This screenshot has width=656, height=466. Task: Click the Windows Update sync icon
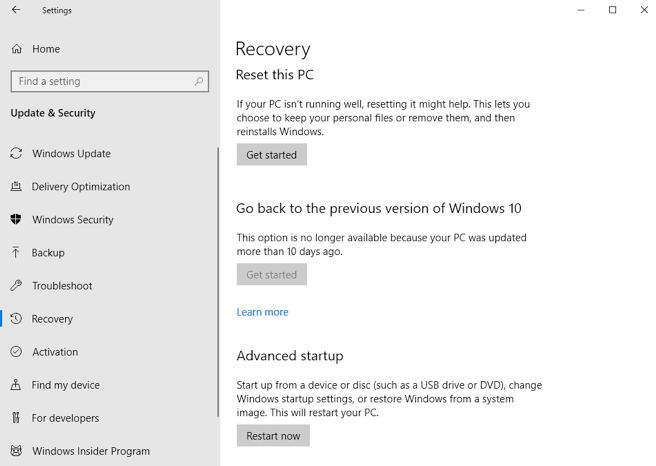[x=16, y=154]
